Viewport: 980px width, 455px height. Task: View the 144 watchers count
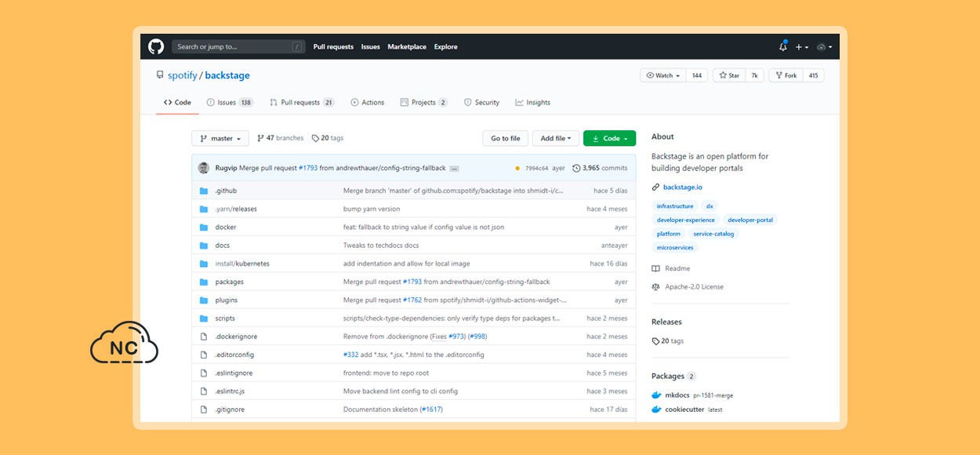(x=697, y=75)
